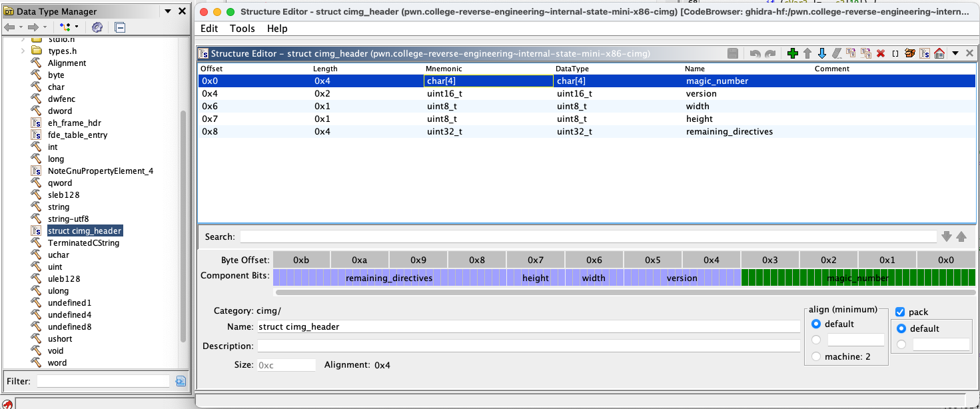Click the Clear components eraser icon
This screenshot has height=409, width=980.
pos(837,53)
